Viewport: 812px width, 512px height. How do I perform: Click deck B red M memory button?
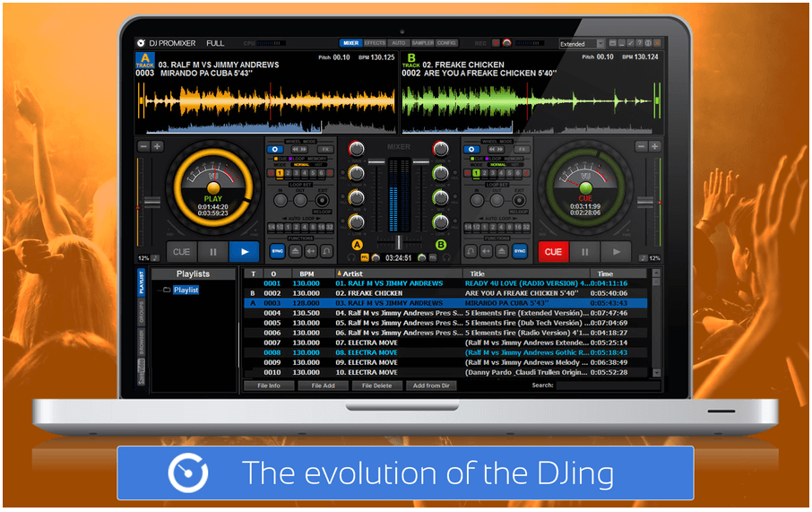(x=467, y=173)
